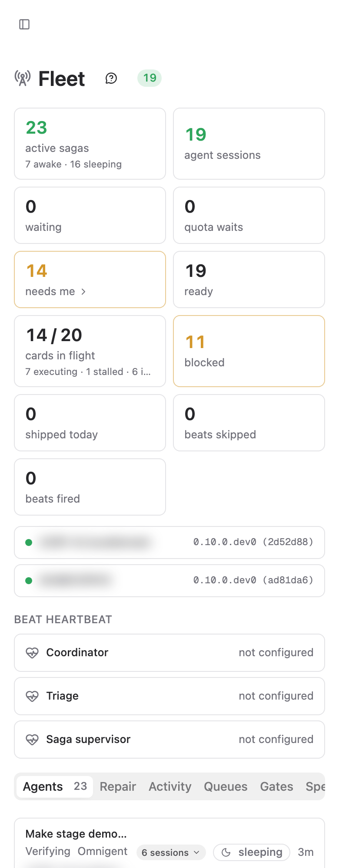Click the green 19 badge near Fleet
The width and height of the screenshot is (339, 868).
tap(150, 78)
